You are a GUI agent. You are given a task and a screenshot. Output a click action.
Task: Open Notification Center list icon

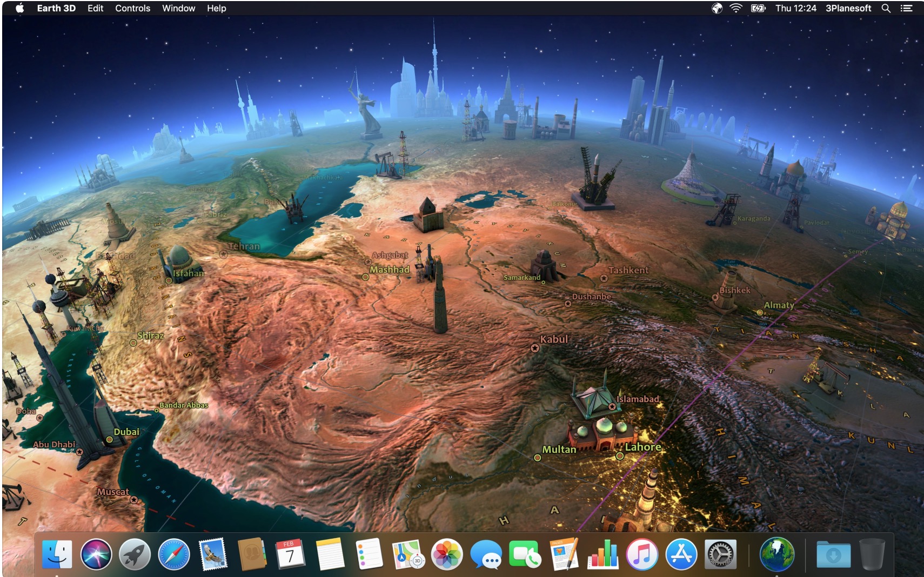pyautogui.click(x=906, y=8)
